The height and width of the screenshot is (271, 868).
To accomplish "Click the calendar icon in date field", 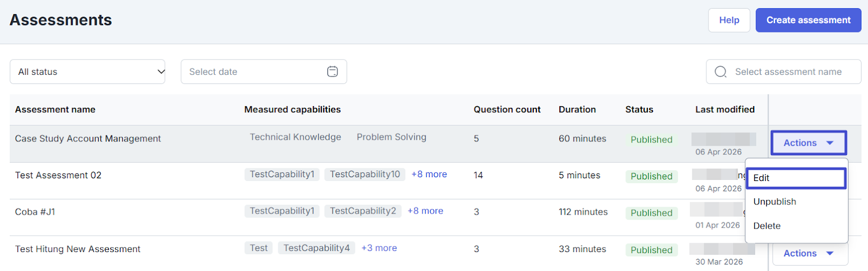I will 333,72.
